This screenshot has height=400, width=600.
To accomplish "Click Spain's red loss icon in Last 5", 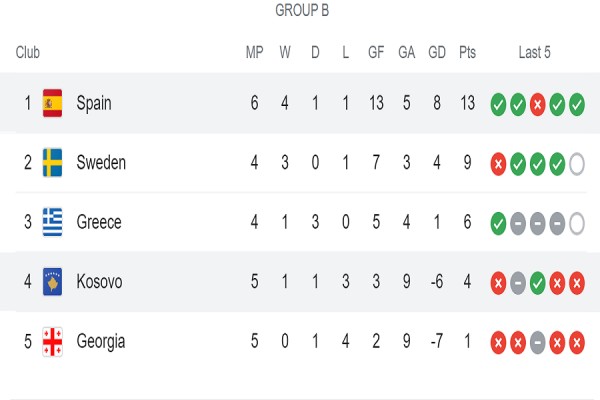I will [537, 104].
